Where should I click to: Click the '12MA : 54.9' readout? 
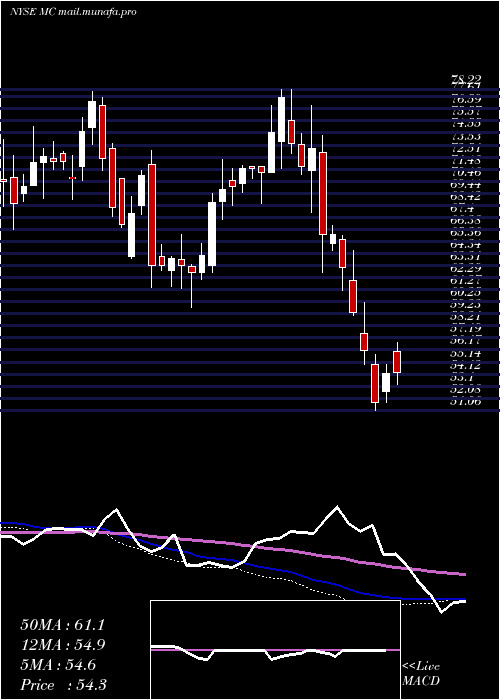coord(62,645)
